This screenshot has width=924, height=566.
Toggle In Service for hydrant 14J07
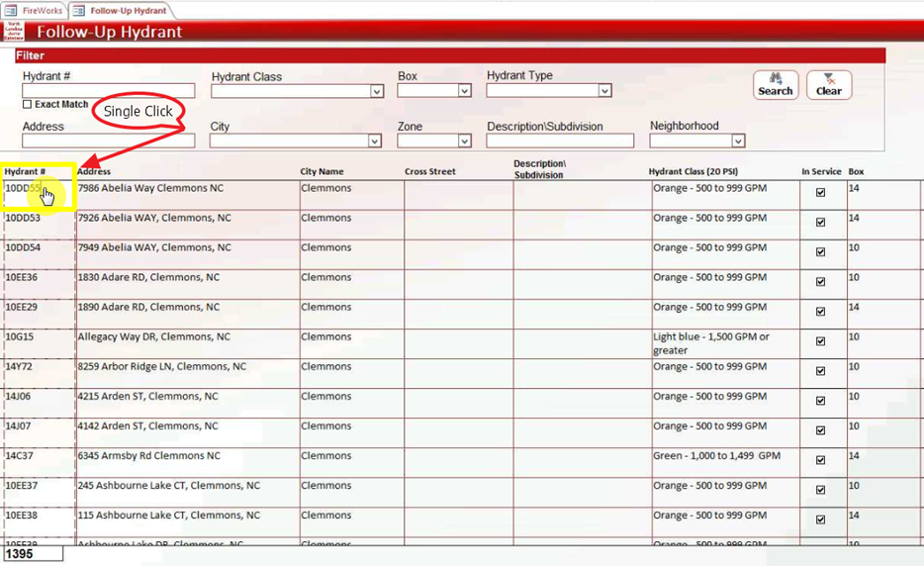[820, 430]
